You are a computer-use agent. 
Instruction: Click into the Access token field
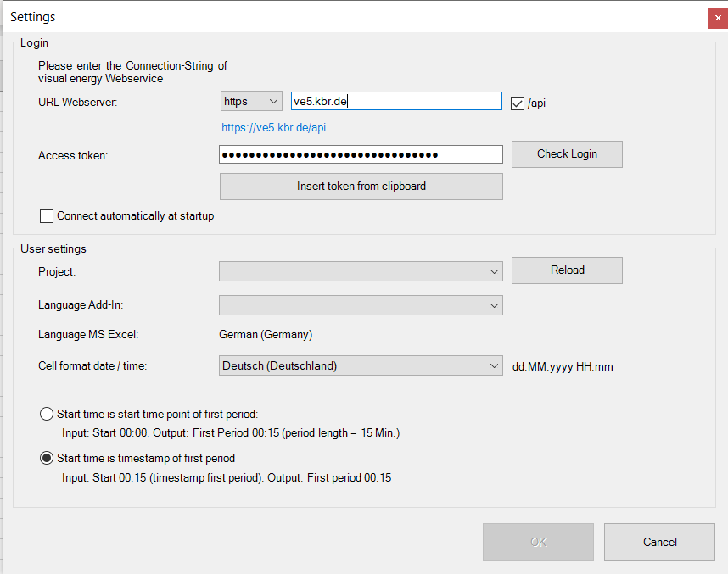point(361,154)
